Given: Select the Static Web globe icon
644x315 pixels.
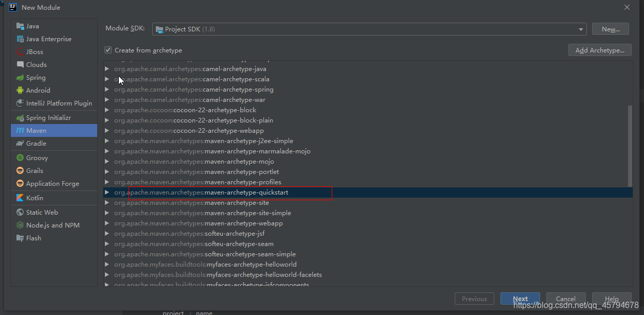Looking at the screenshot, I should [x=20, y=213].
